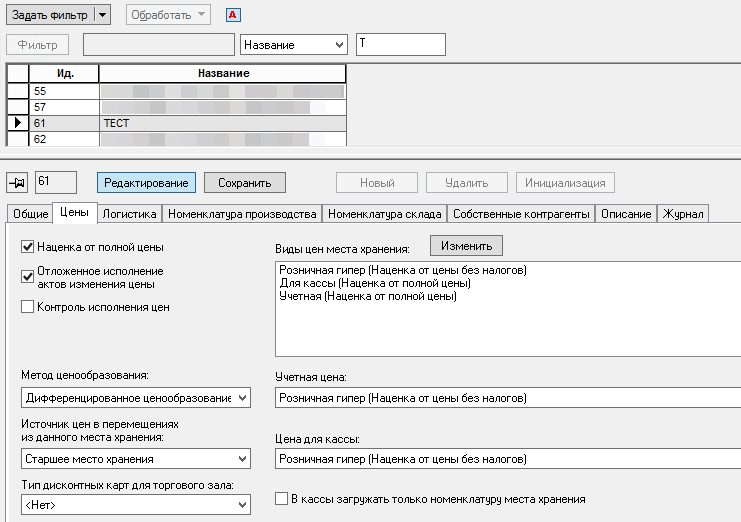
Task: Open the 'Журнал' tab
Action: [x=683, y=214]
